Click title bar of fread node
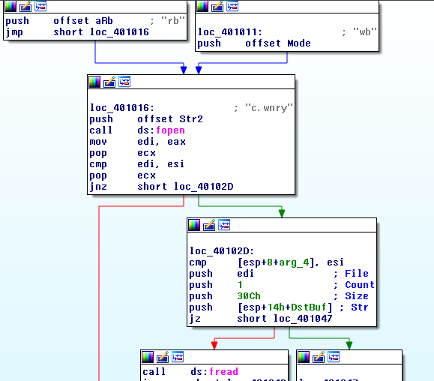This screenshot has height=381, width=434. coord(214,357)
